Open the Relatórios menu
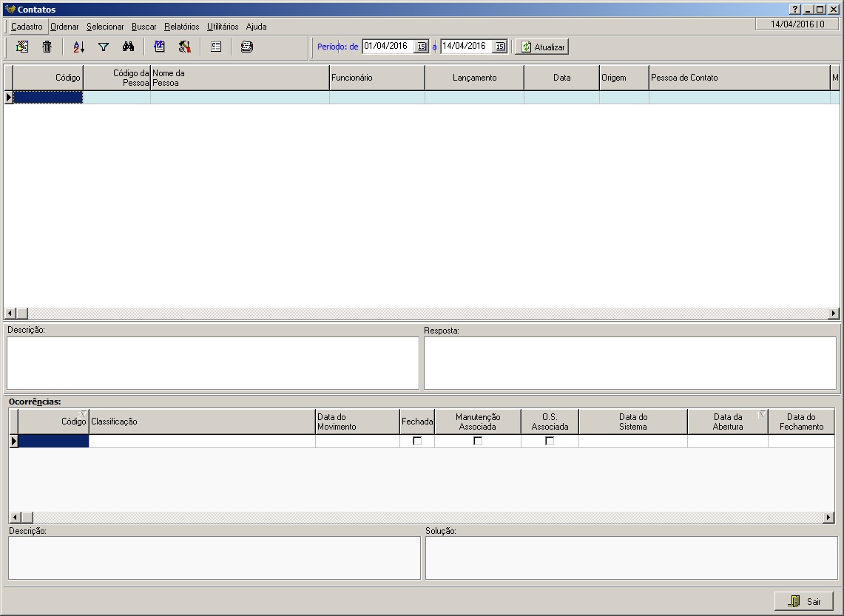Viewport: 844px width, 616px height. pos(181,27)
